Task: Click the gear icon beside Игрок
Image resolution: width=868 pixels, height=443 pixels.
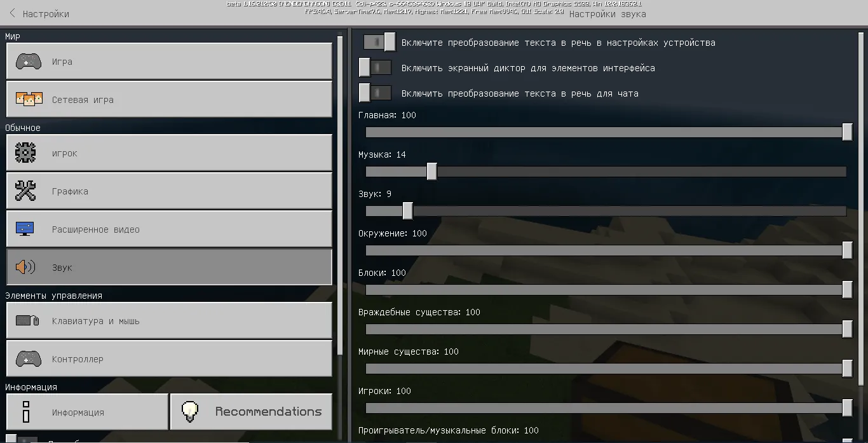Action: pos(25,153)
